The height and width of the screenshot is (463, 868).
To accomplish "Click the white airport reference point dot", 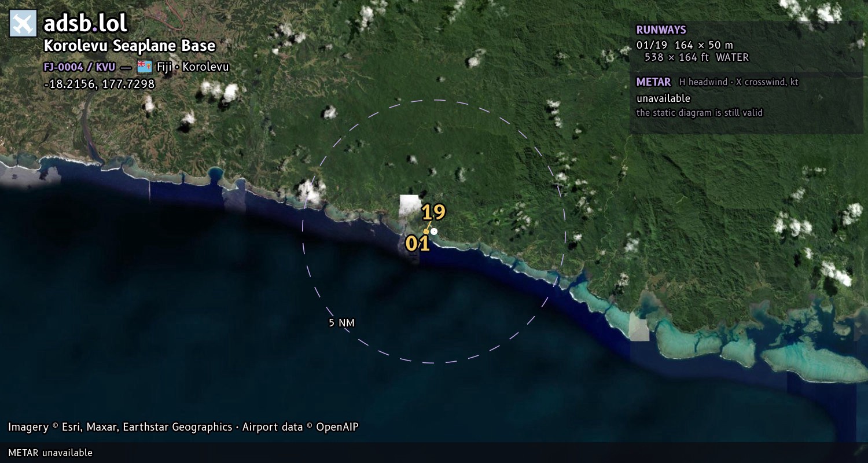I will [x=434, y=231].
